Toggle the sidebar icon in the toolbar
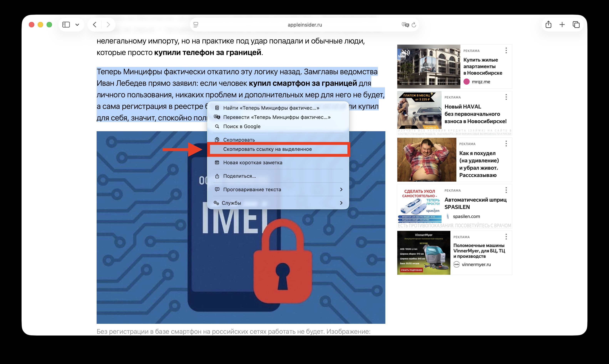The image size is (609, 364). [x=66, y=24]
